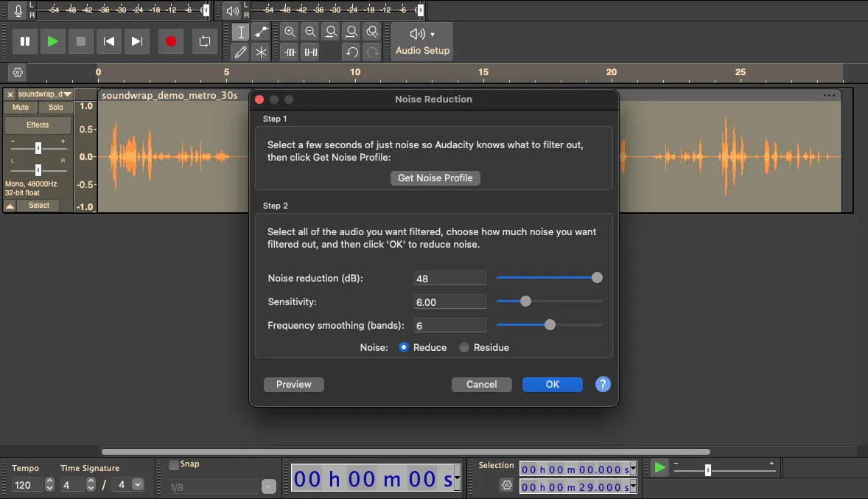
Task: Click Frequency smoothing bands value field
Action: [x=449, y=326]
